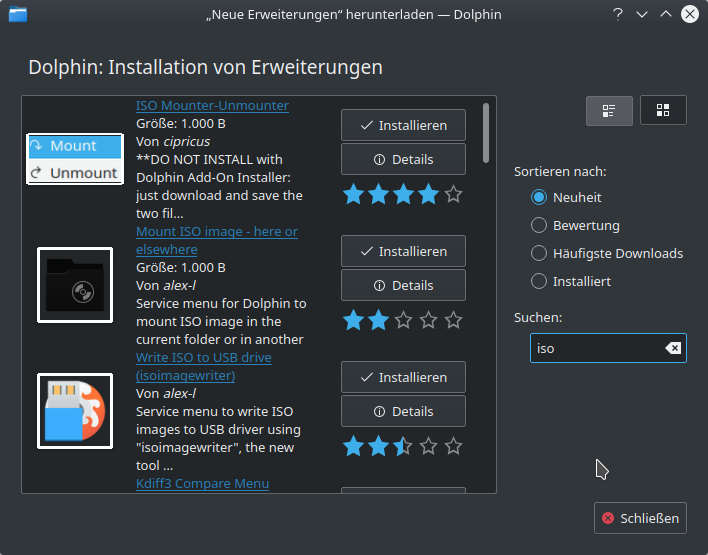The height and width of the screenshot is (555, 708).
Task: Show only Installiert extensions
Action: [539, 281]
